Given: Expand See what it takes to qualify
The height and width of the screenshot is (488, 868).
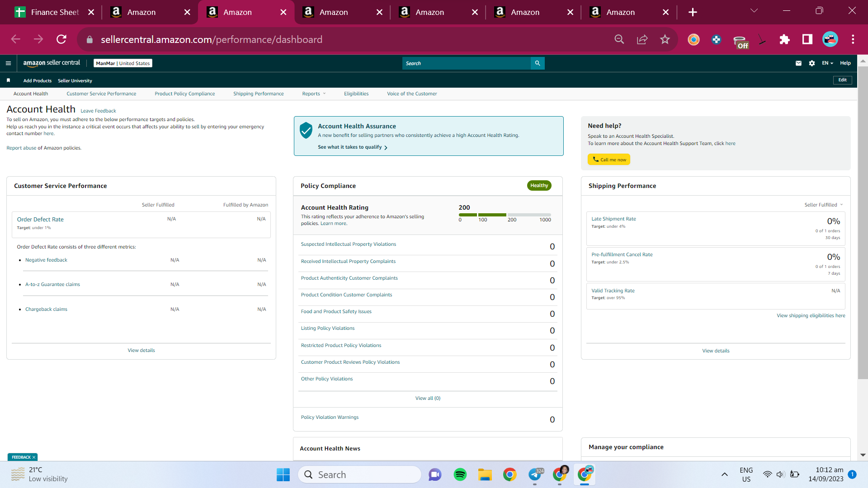Looking at the screenshot, I should click(353, 147).
